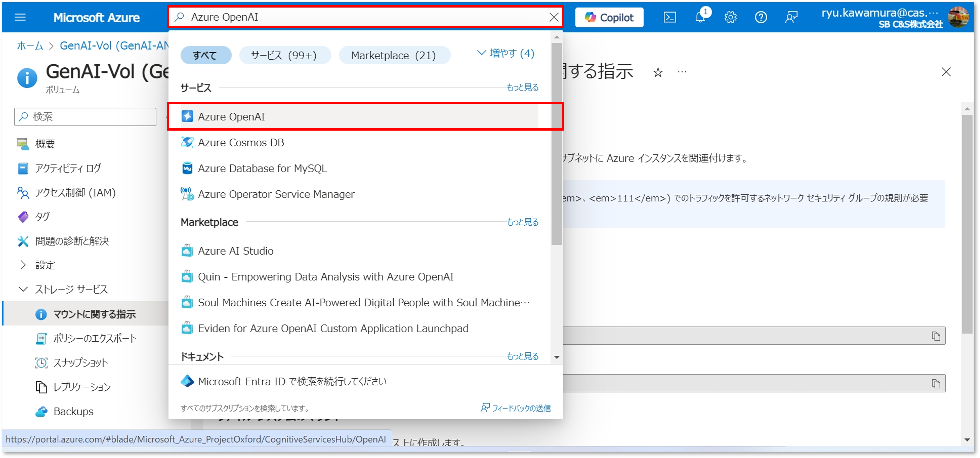The height and width of the screenshot is (458, 980).
Task: Click the ホーム breadcrumb
Action: [30, 46]
